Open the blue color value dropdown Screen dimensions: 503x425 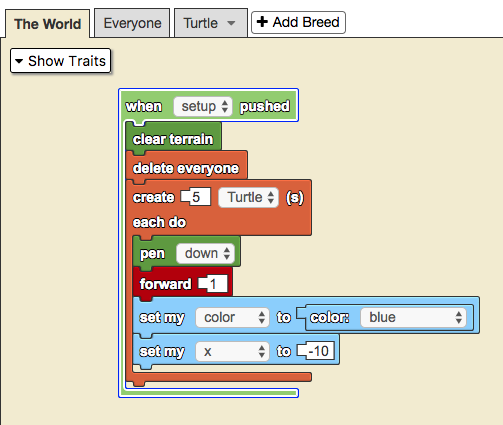[413, 317]
